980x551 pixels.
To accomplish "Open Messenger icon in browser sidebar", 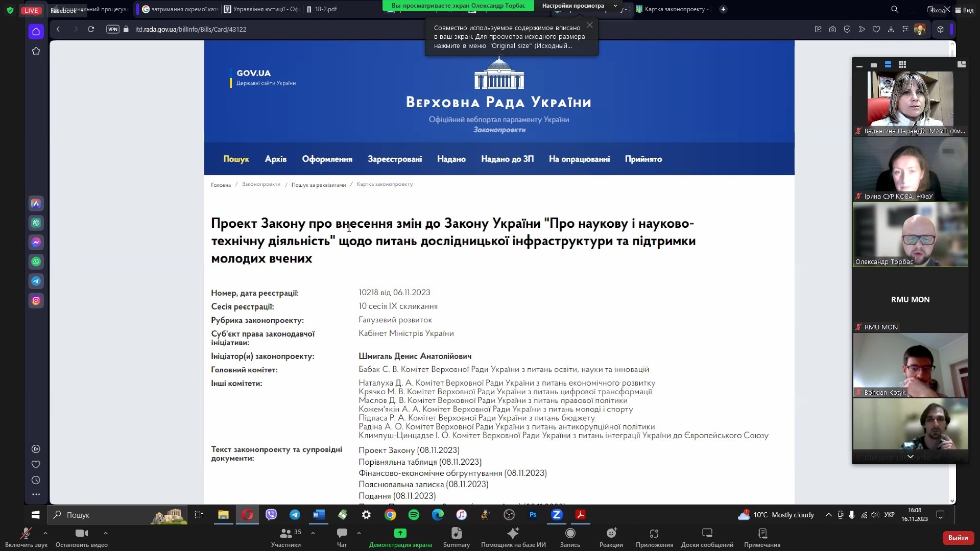I will click(x=36, y=243).
